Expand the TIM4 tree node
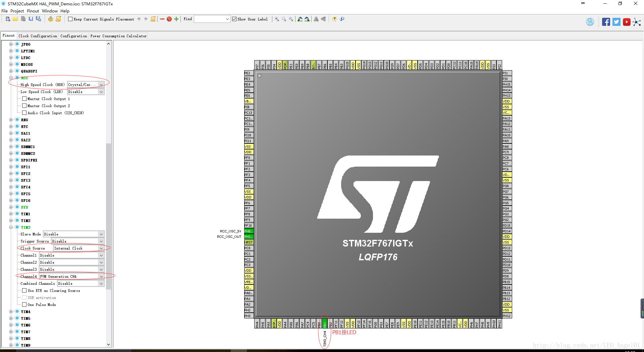The image size is (644, 352). tap(11, 312)
